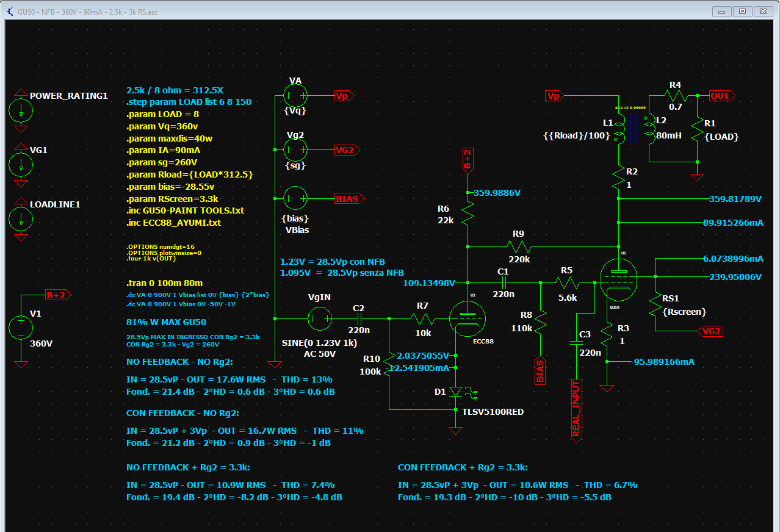Click the restore down window button
This screenshot has height=532, width=780.
[742, 11]
